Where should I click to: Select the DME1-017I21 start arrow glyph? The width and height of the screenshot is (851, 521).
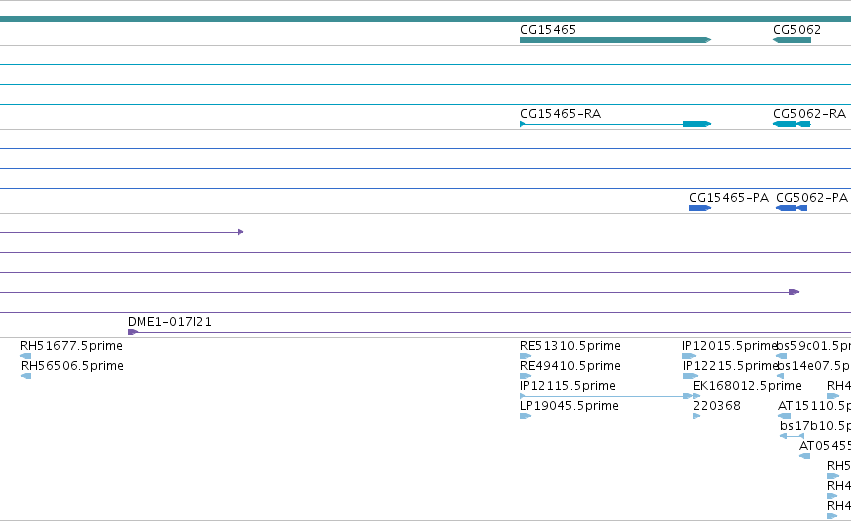point(133,332)
